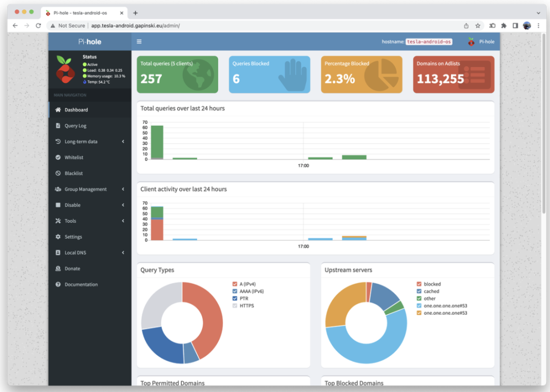Click the Blacklist ban icon
This screenshot has width=550, height=392.
click(58, 173)
